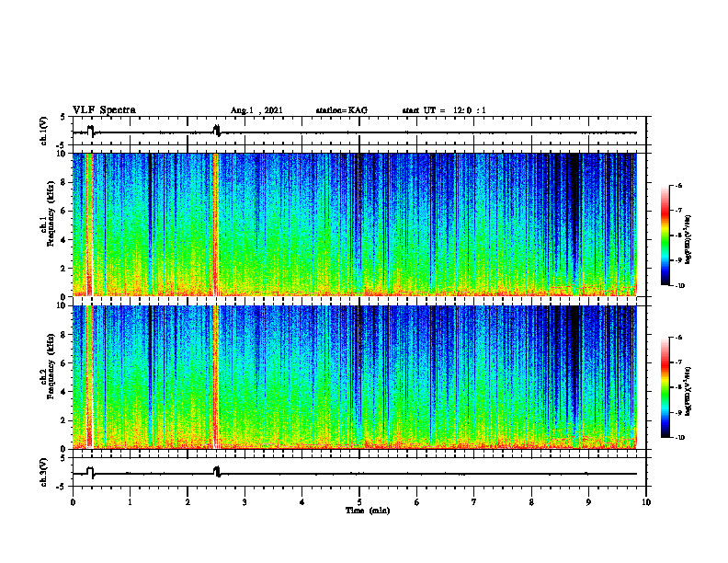The width and height of the screenshot is (728, 563).
Task: Click the "ch.3(V)" waveform axis label
Action: (44, 472)
